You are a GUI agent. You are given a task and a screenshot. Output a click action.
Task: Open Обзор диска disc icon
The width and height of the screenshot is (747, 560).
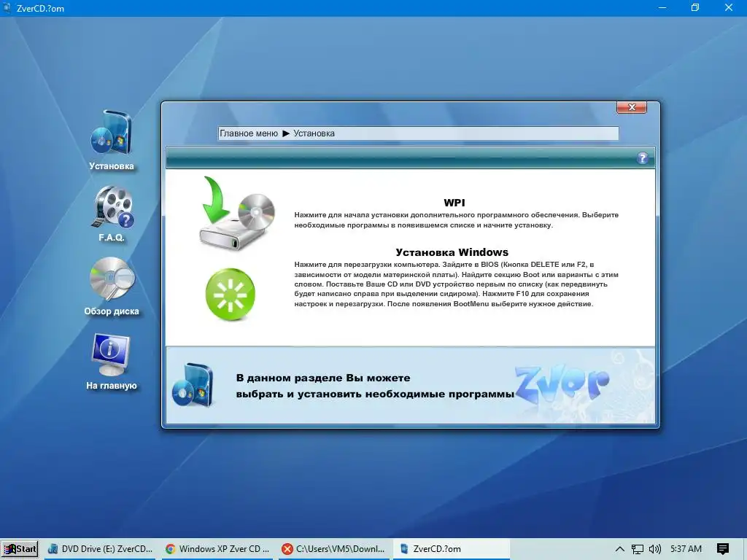click(112, 279)
